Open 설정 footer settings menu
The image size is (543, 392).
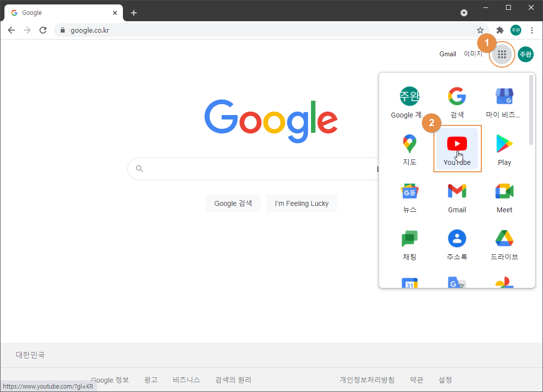445,380
